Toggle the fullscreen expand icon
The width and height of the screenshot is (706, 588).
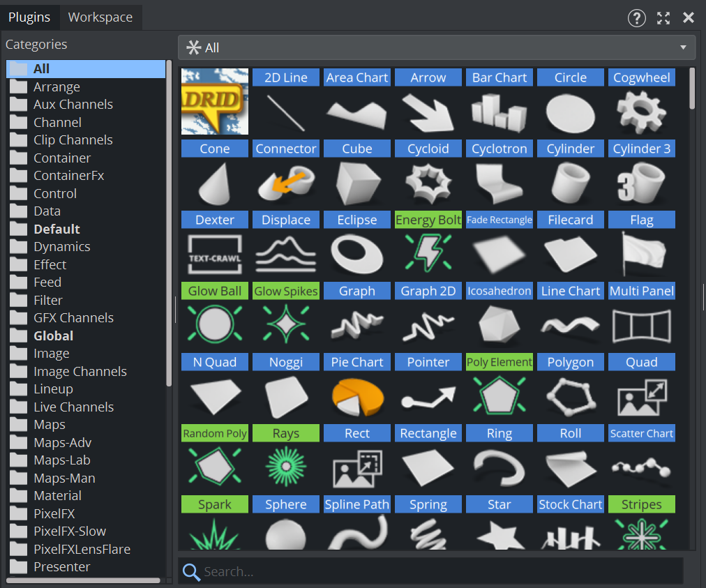[663, 18]
